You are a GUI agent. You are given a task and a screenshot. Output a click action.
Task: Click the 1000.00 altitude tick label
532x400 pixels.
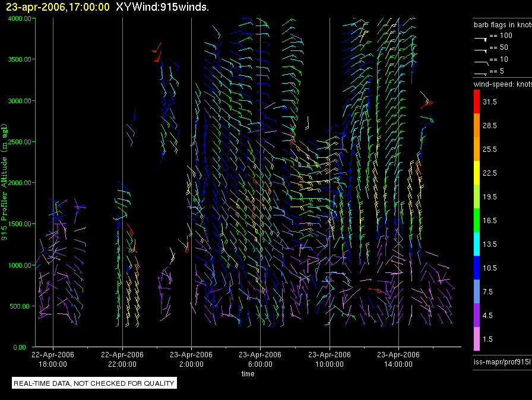point(20,265)
